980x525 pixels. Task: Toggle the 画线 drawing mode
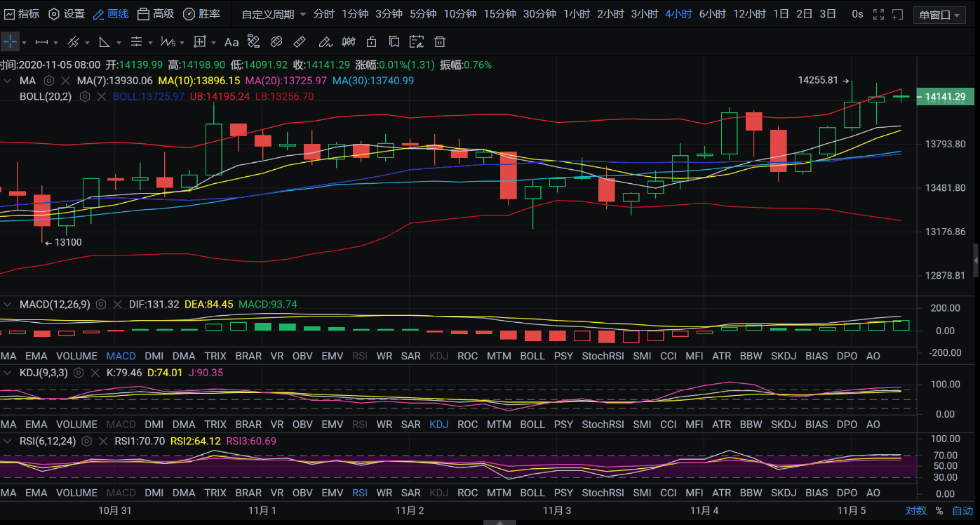(111, 14)
